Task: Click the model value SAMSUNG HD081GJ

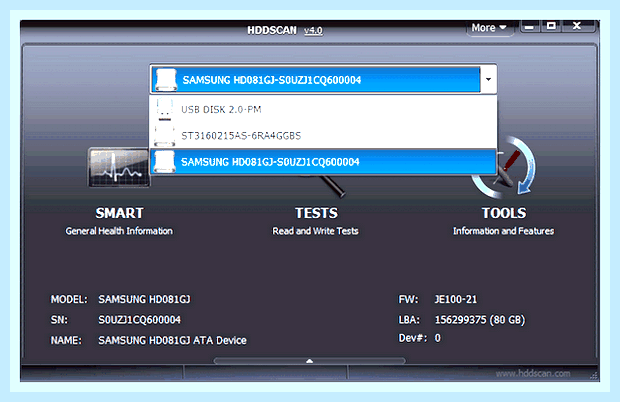Action: point(144,299)
